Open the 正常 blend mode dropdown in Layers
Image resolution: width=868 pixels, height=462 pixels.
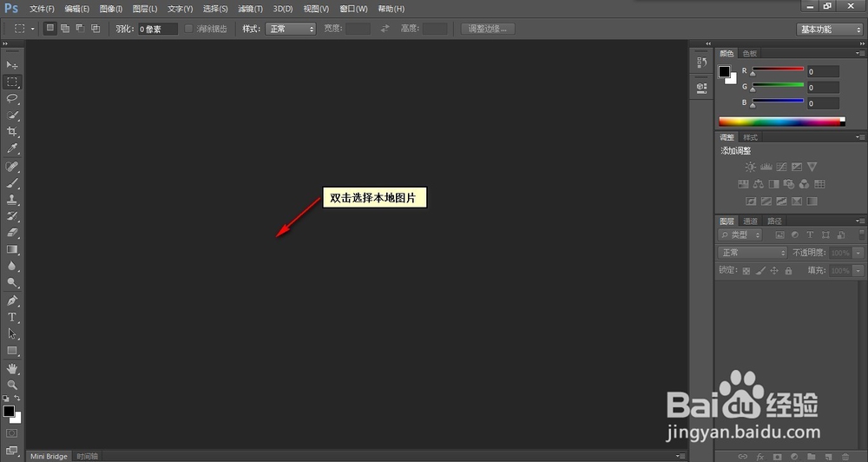pyautogui.click(x=753, y=253)
